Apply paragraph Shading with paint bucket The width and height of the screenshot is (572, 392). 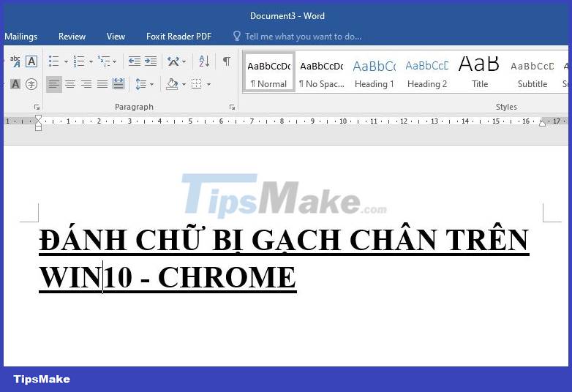point(172,84)
